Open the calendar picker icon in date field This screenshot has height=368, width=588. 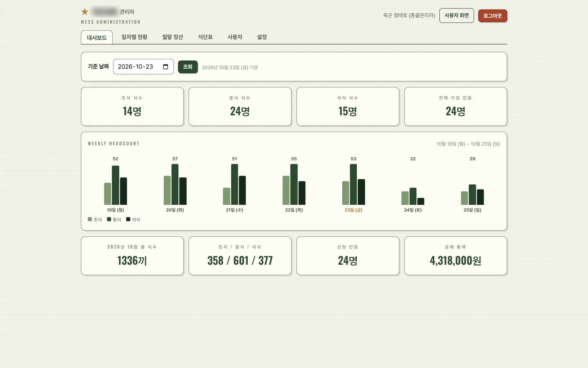(x=166, y=67)
